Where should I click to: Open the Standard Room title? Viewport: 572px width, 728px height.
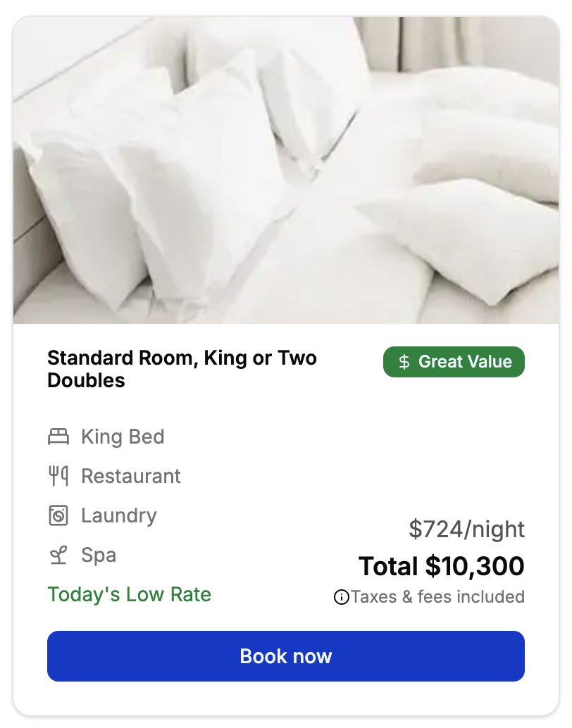(x=182, y=358)
